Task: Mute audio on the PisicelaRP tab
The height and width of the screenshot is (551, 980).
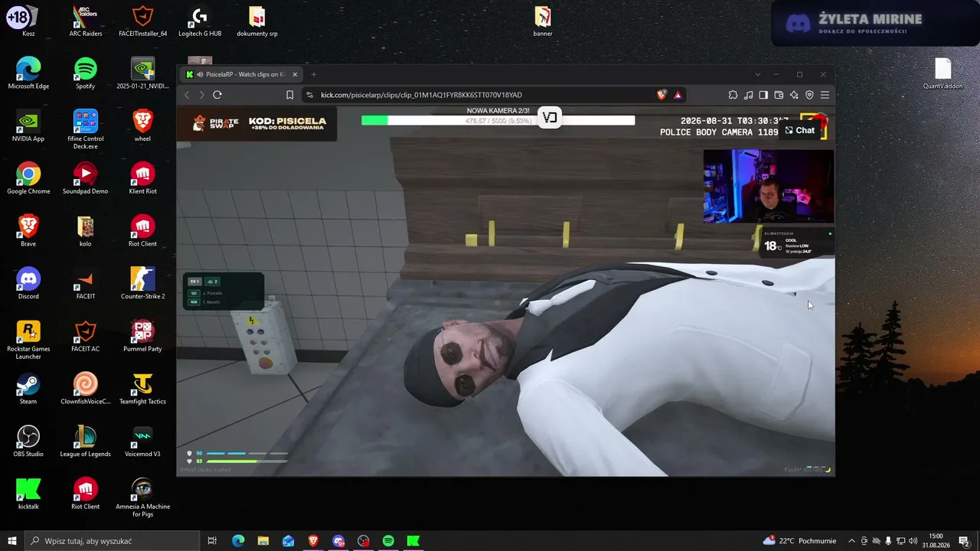Action: (x=200, y=74)
